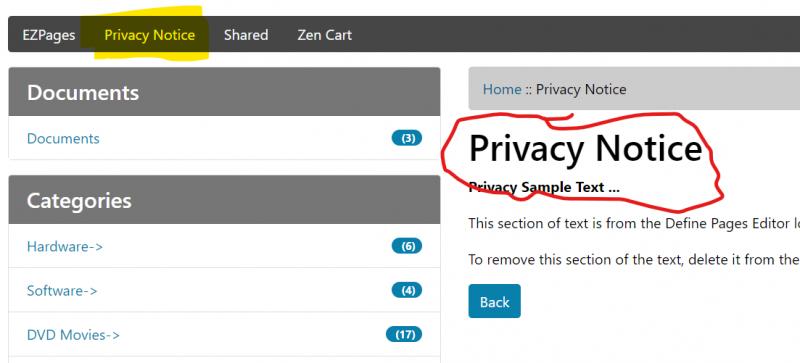Image resolution: width=800 pixels, height=363 pixels.
Task: Open the Documents category link
Action: point(63,138)
